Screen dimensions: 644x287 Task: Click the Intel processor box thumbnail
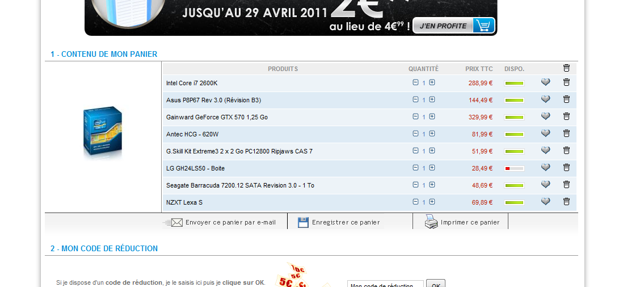tap(103, 131)
